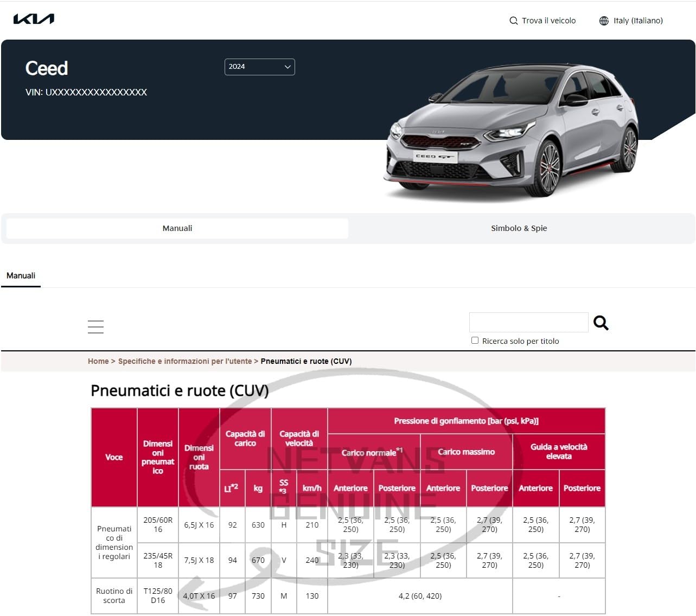Open Italy (Italiano) language selector
This screenshot has width=696, height=616.
click(638, 21)
